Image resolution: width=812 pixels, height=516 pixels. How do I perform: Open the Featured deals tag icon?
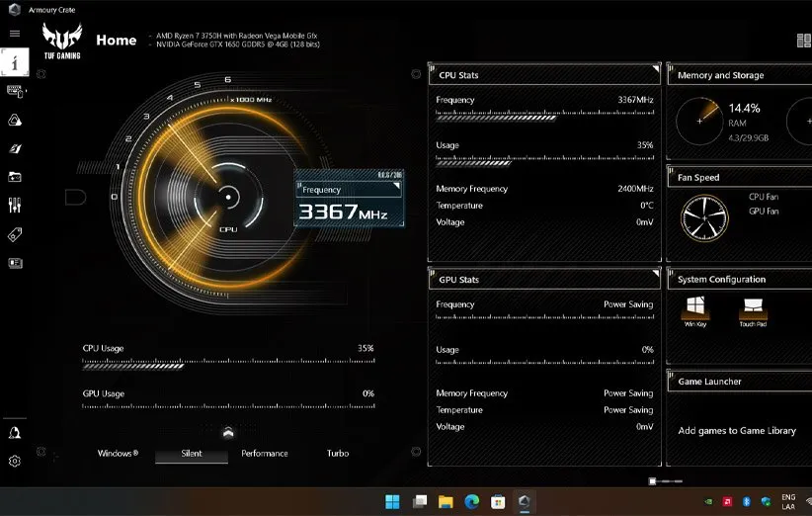click(x=15, y=234)
